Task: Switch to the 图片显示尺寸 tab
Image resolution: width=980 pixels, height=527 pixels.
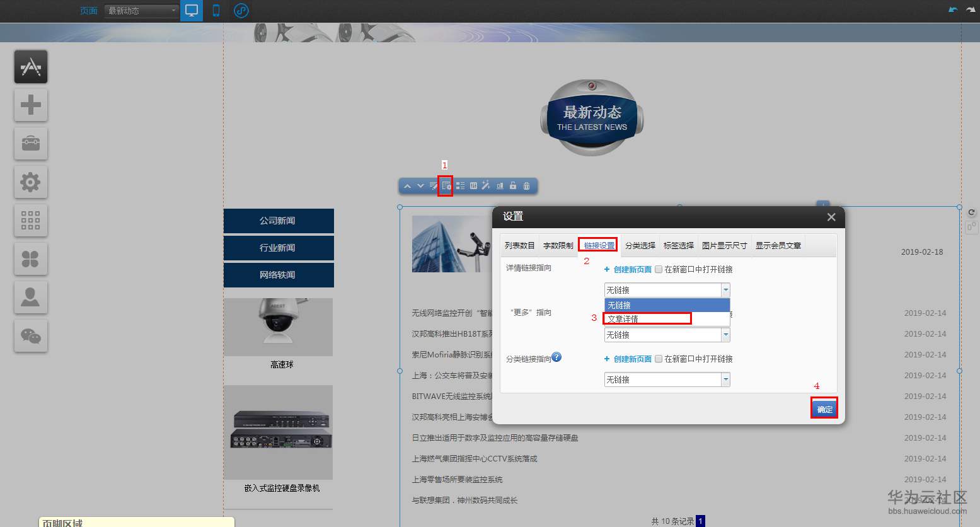Action: (725, 245)
